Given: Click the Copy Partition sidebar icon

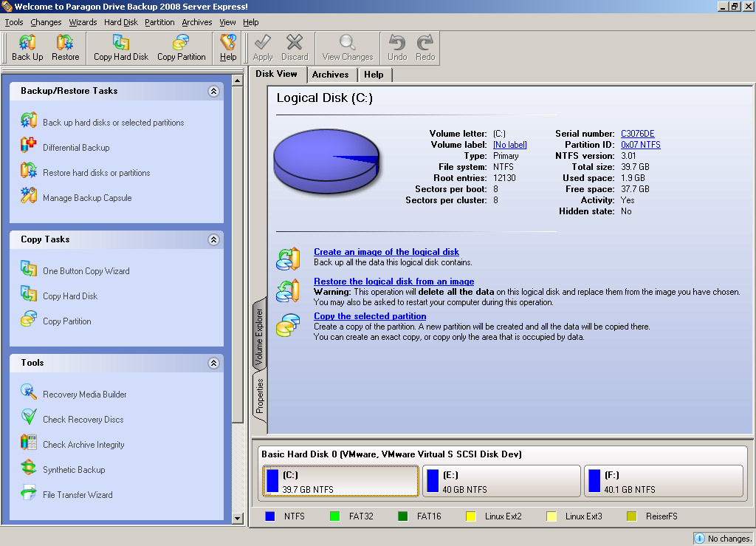Looking at the screenshot, I should (29, 319).
